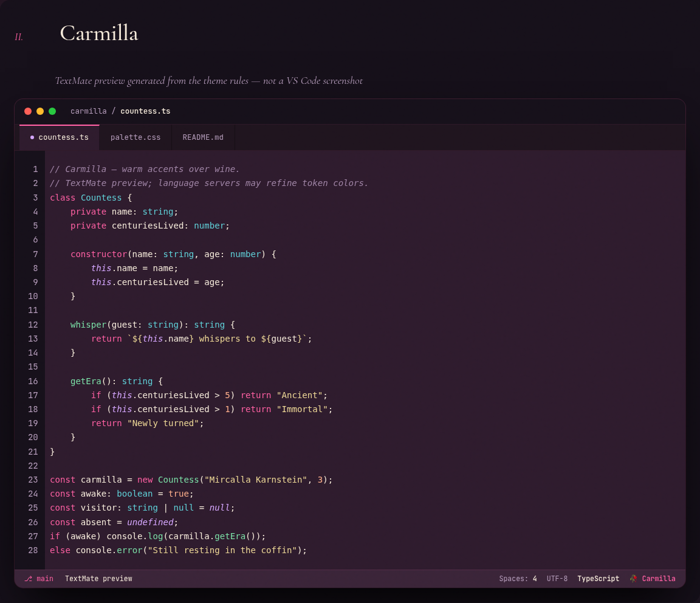Change the Spaces: 4 indentation setting

(518, 579)
